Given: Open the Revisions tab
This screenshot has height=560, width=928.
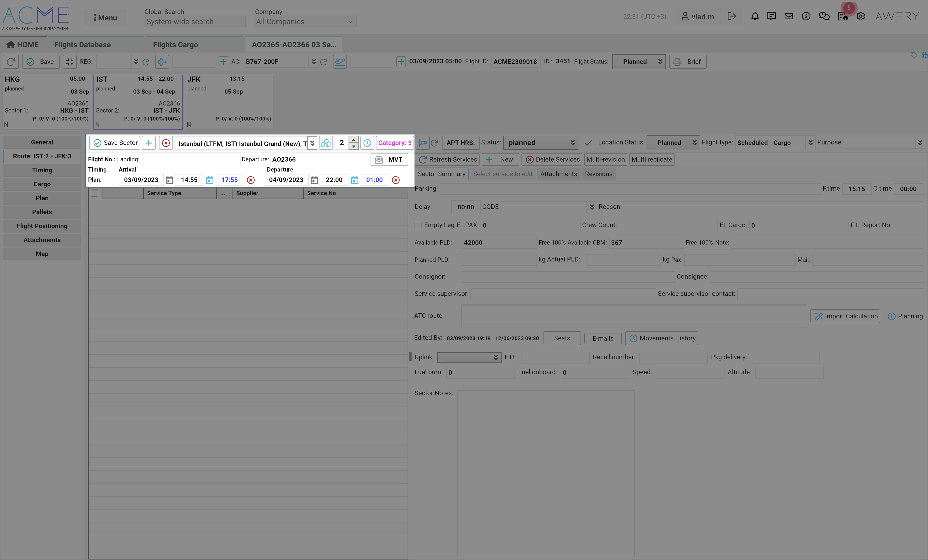Looking at the screenshot, I should point(598,174).
